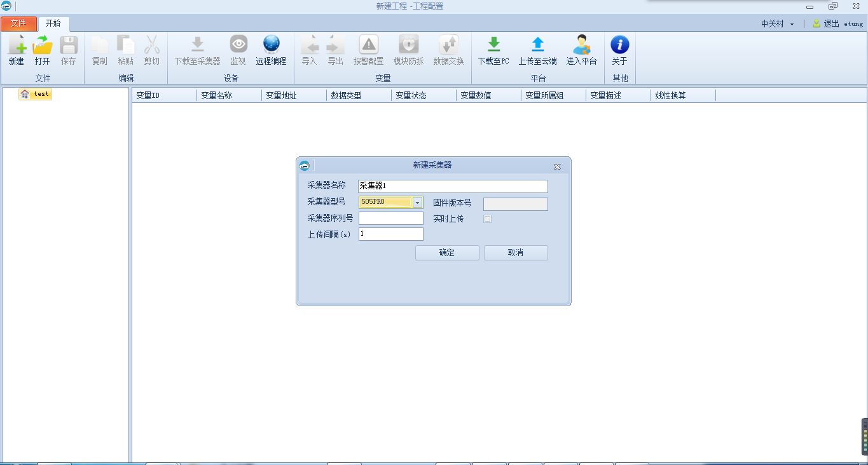Toggle the 实时上传 checkbox
868x465 pixels.
pos(488,219)
